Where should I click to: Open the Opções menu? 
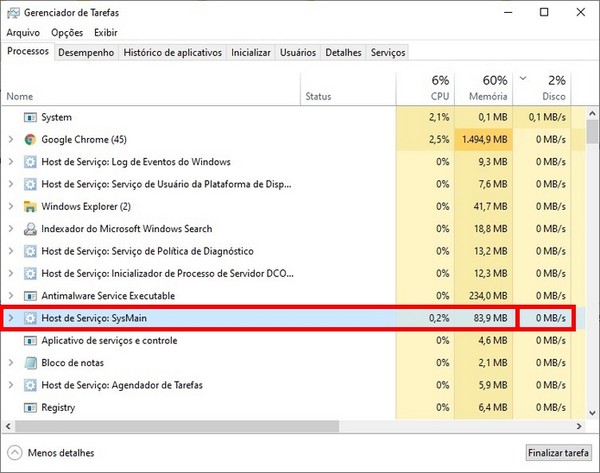tap(67, 33)
